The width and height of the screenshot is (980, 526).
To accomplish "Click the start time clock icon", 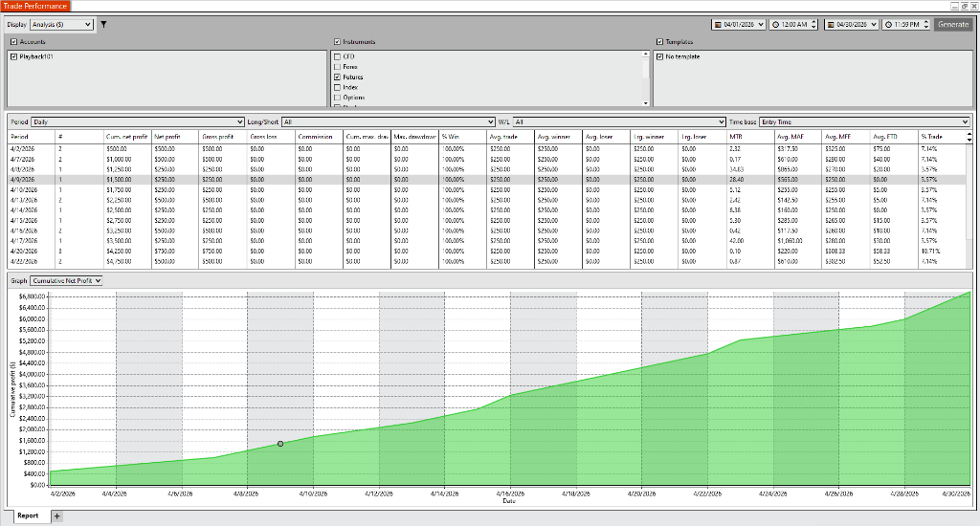I will pos(775,25).
